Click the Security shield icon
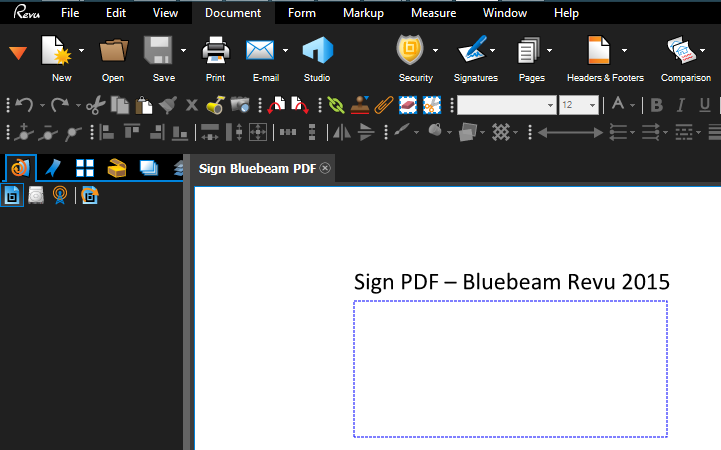Screen dimensions: 721x450 pyautogui.click(x=410, y=50)
